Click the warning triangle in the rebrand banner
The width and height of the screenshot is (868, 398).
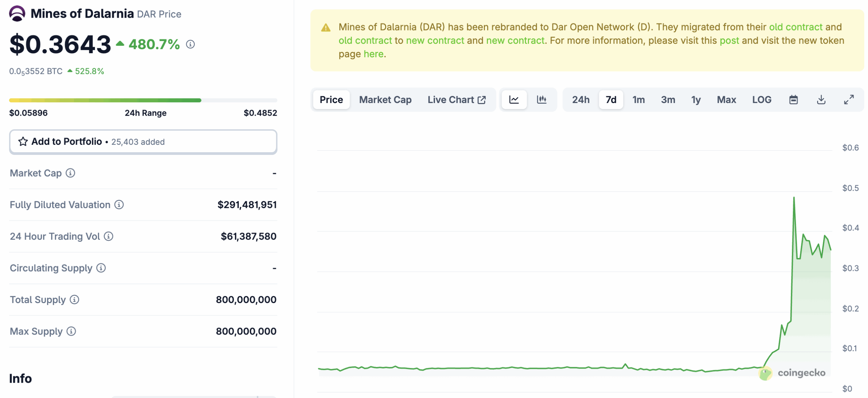pyautogui.click(x=326, y=27)
